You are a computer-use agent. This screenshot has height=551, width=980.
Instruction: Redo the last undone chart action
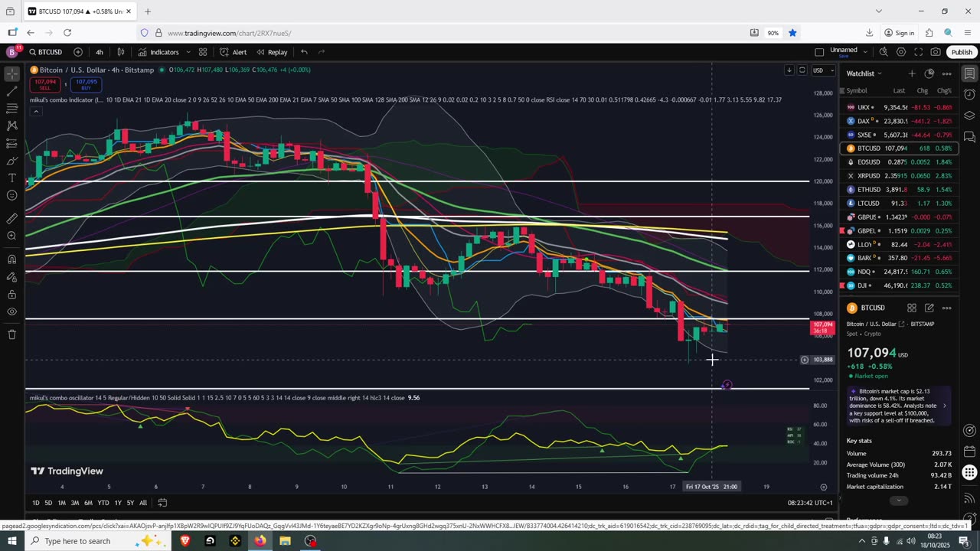click(322, 52)
